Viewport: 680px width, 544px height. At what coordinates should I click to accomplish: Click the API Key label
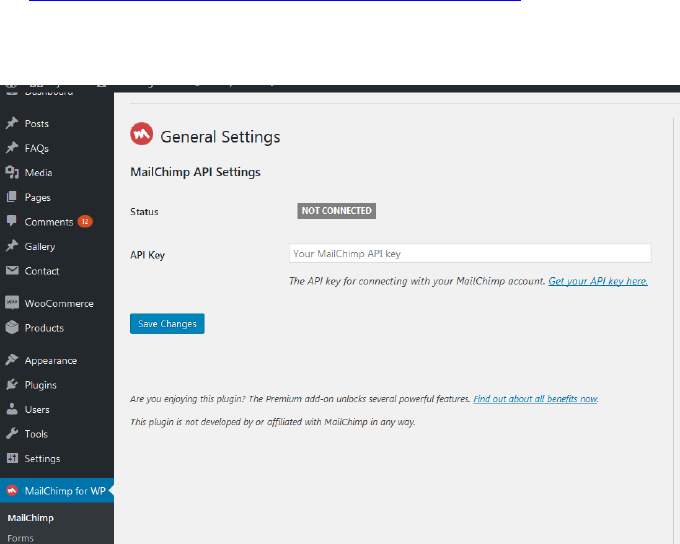(x=147, y=255)
